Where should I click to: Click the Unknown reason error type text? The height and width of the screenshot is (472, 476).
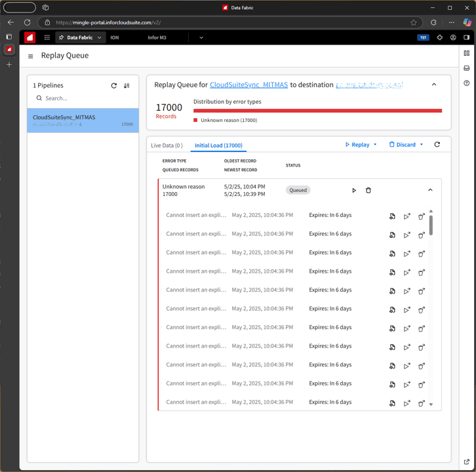[184, 187]
